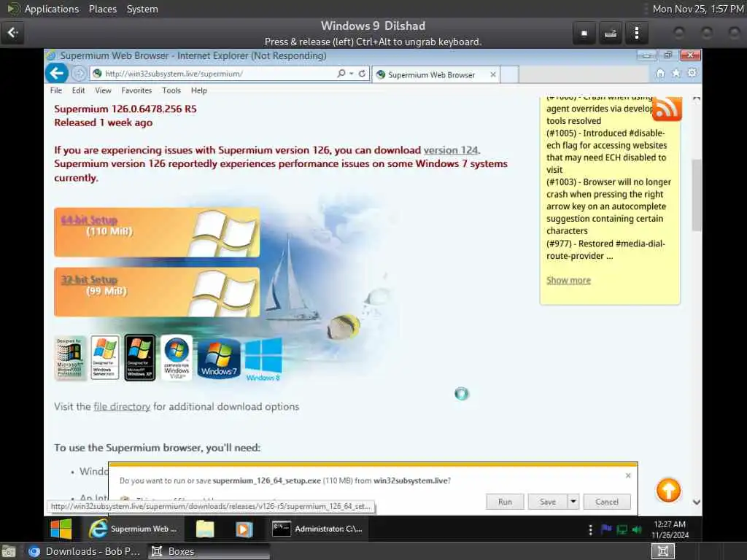Open the Windows Start button in guest

point(61,529)
